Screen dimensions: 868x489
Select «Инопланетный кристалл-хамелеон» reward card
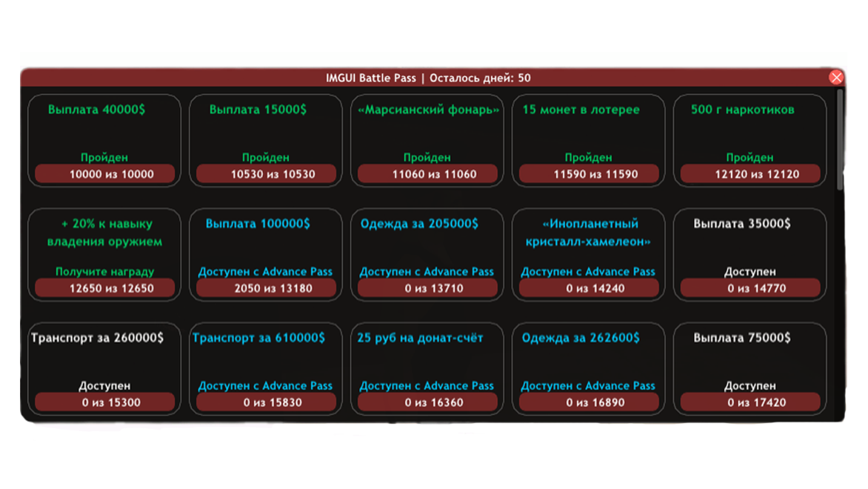[x=589, y=255]
